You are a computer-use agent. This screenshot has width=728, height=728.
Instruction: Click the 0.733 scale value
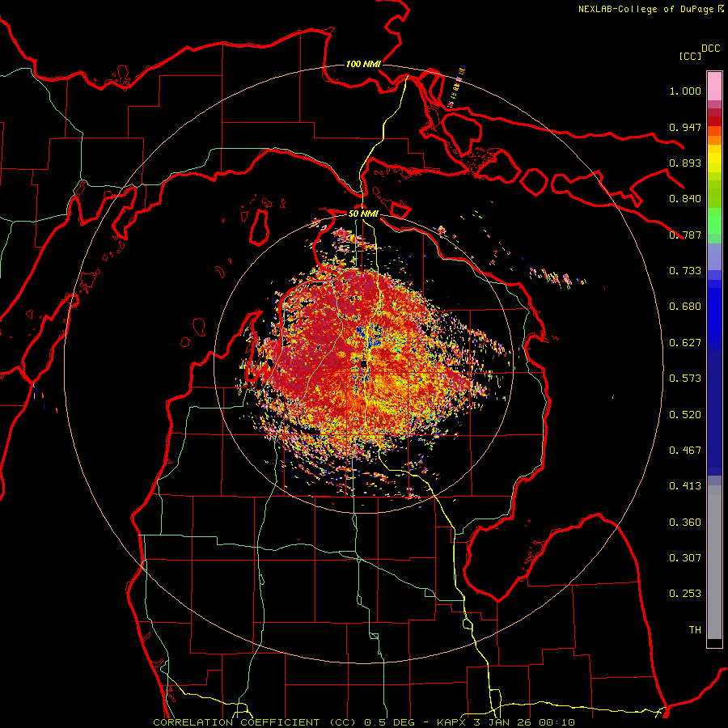point(685,271)
